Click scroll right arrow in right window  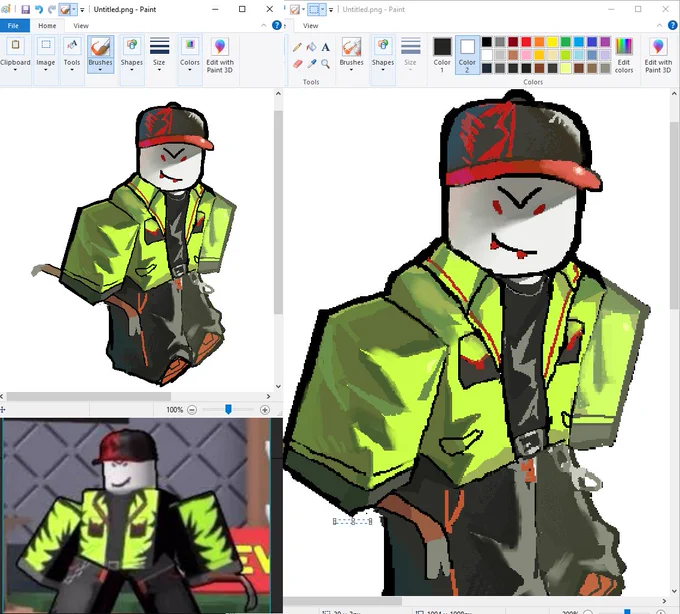(x=664, y=601)
